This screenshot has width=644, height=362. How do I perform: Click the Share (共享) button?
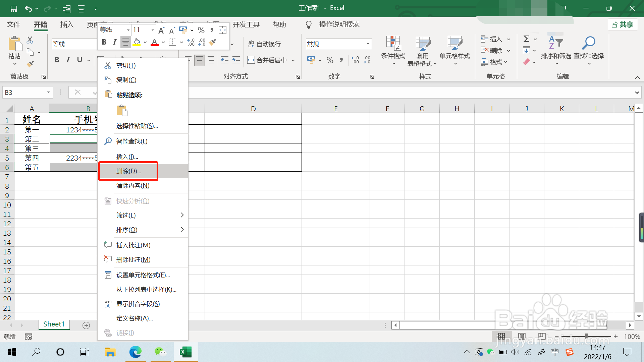[623, 24]
